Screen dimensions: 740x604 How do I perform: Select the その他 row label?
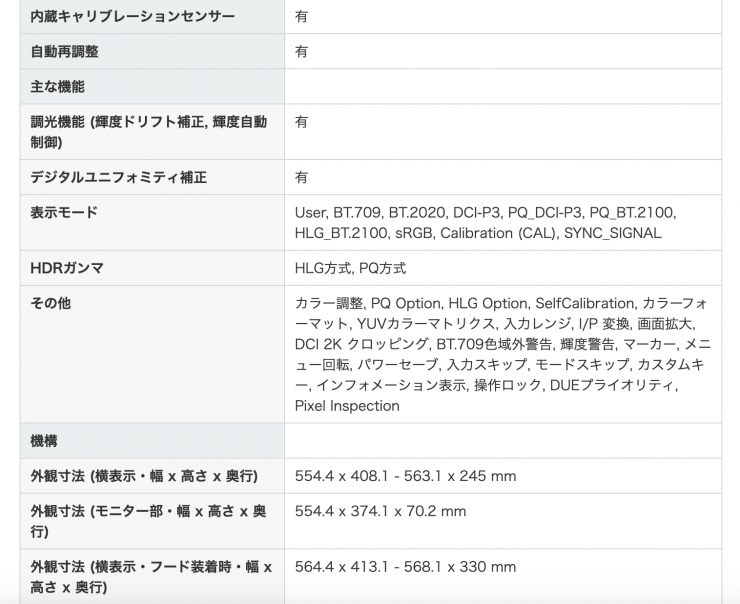51,303
